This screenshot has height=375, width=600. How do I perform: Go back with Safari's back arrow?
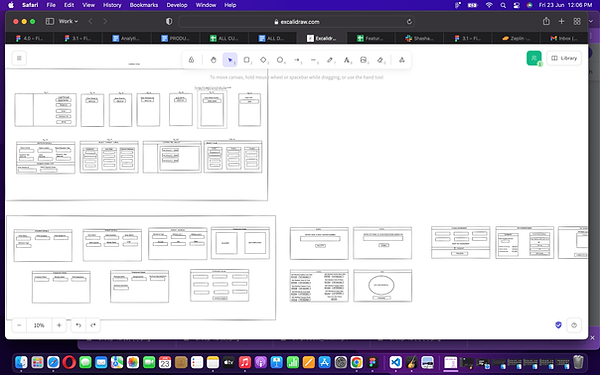(90, 21)
